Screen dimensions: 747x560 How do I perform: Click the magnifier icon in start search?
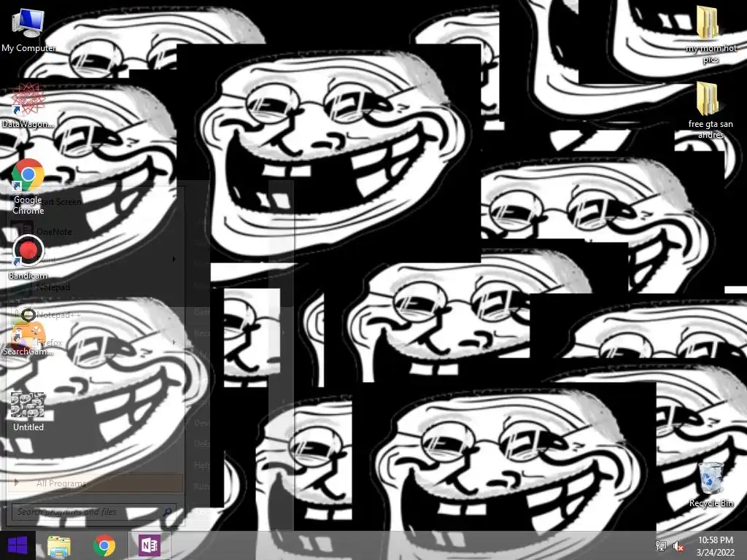167,512
